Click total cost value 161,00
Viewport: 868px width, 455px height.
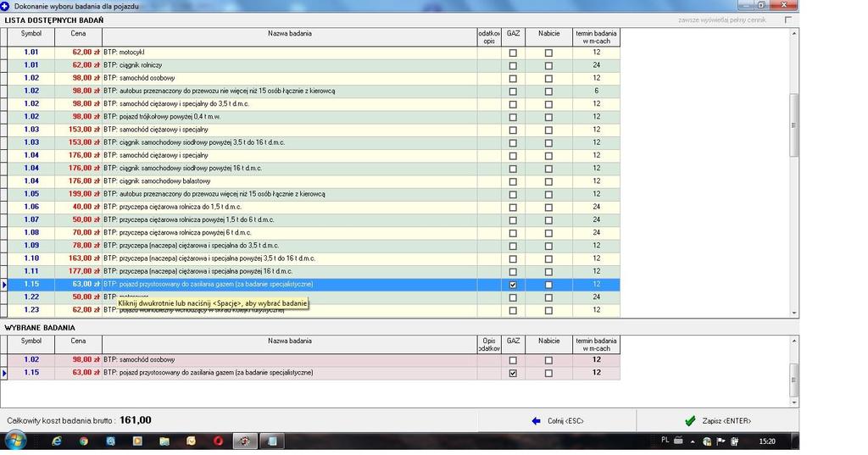(135, 420)
